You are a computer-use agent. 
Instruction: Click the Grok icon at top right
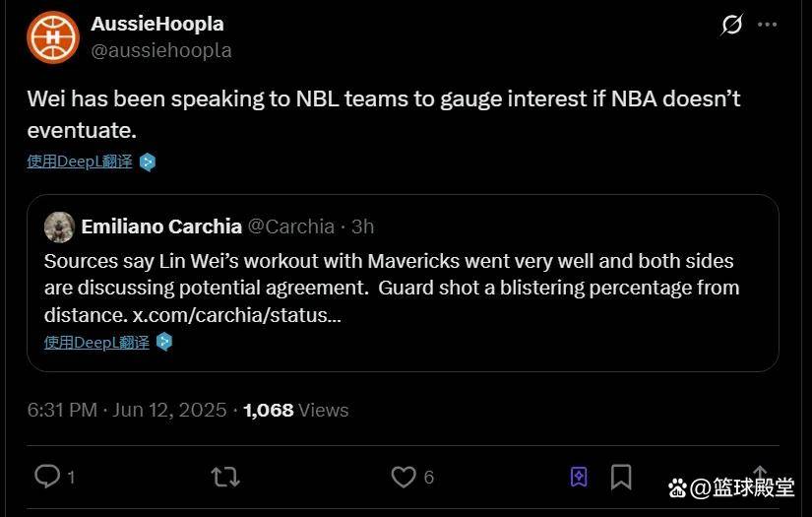coord(731,25)
